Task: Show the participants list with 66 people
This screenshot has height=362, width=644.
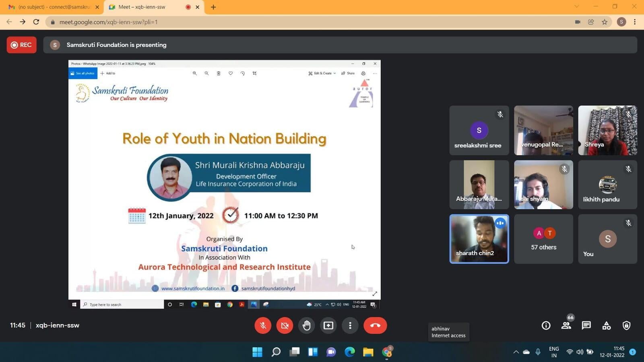Action: point(566,325)
